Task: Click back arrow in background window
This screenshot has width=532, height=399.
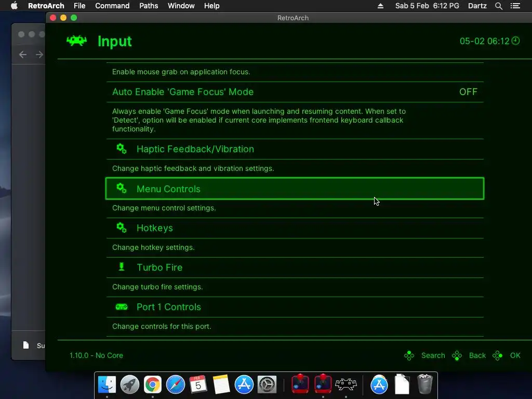Action: tap(23, 54)
